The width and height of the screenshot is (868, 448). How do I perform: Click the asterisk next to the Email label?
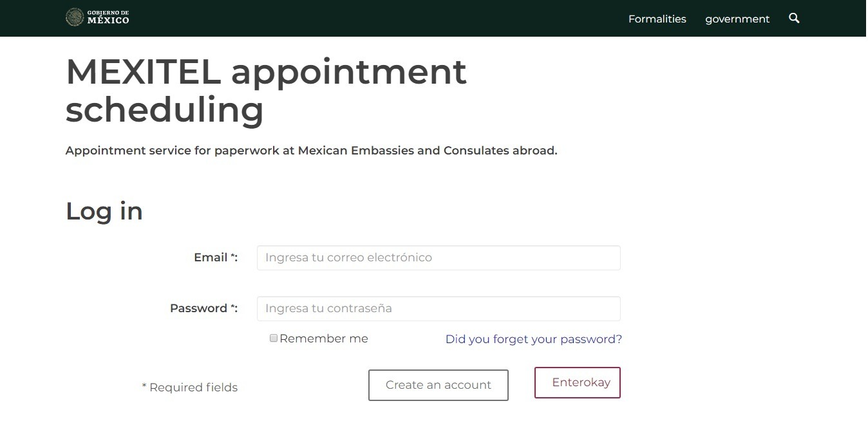[233, 256]
